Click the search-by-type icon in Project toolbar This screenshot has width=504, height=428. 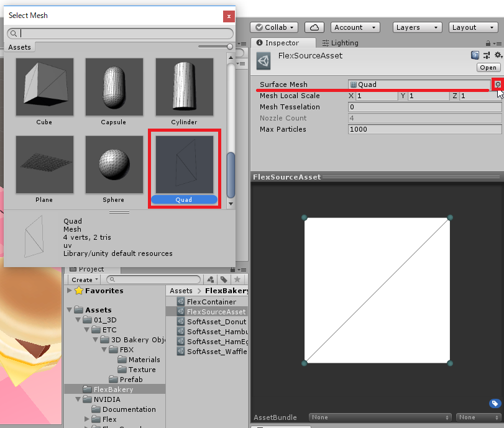210,280
